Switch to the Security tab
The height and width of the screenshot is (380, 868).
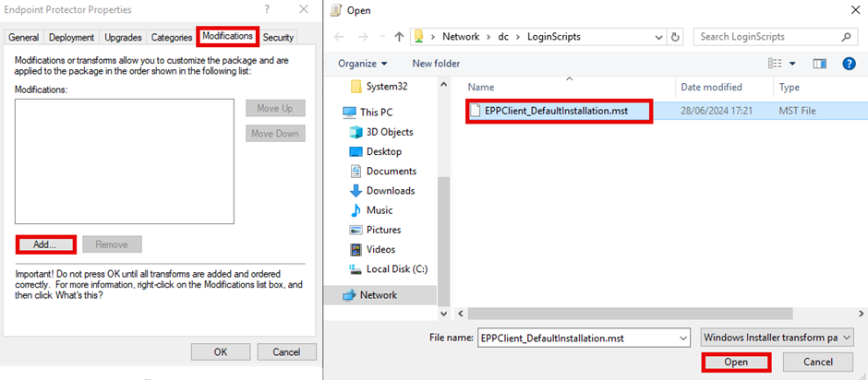click(x=278, y=37)
